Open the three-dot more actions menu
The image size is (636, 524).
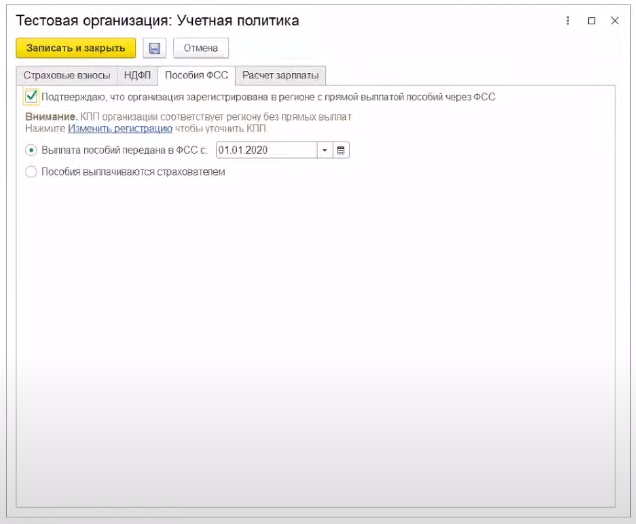568,20
